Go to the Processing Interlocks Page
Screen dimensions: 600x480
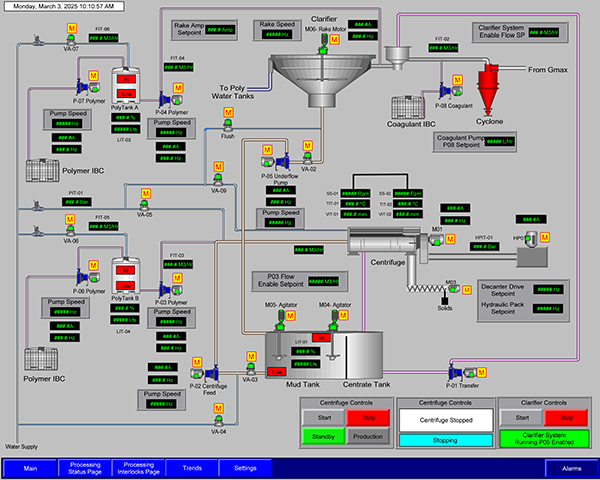138,467
